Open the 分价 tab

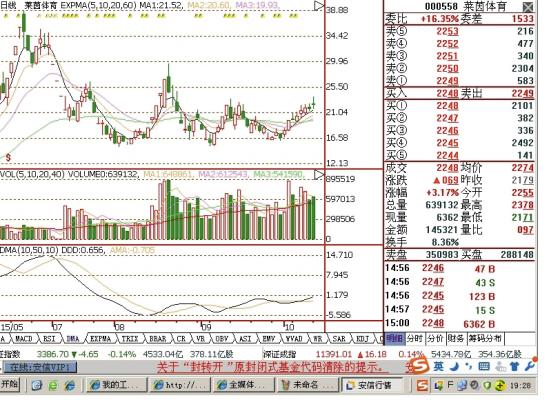[x=436, y=339]
